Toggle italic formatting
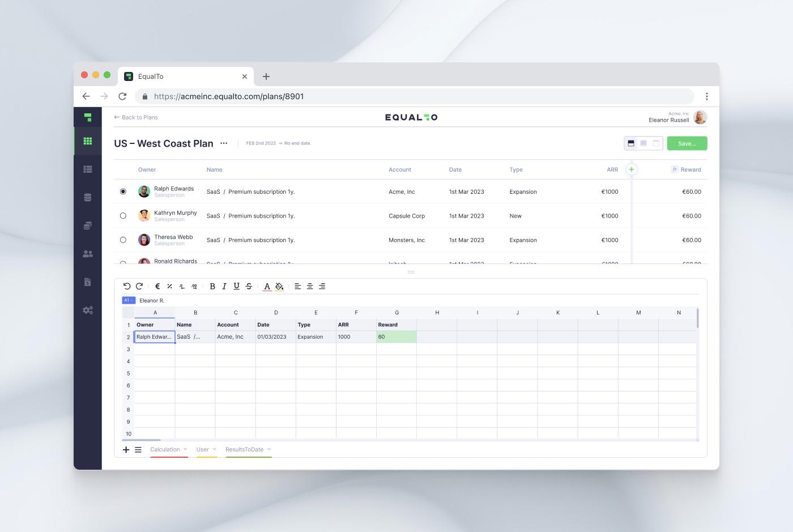 point(224,286)
